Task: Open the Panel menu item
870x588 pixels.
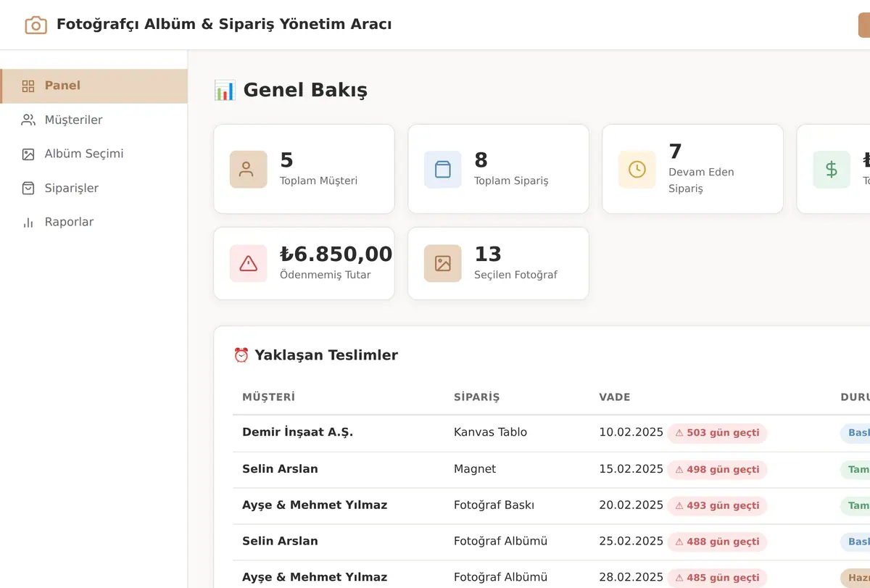Action: (94, 86)
